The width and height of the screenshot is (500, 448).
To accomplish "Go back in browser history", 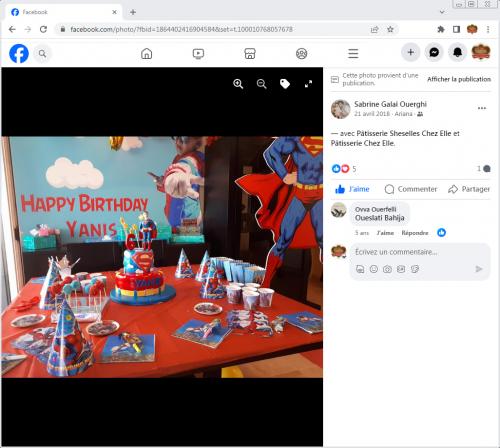I will (x=12, y=29).
